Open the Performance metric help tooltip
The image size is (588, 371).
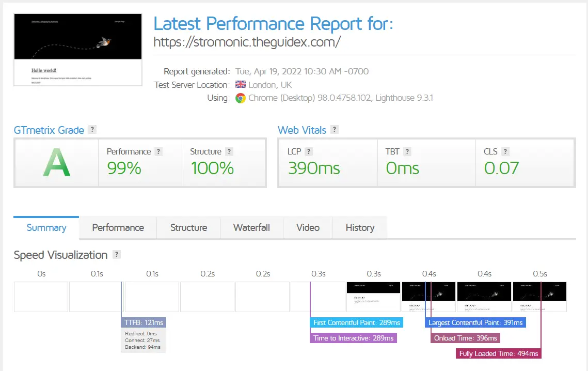(158, 151)
